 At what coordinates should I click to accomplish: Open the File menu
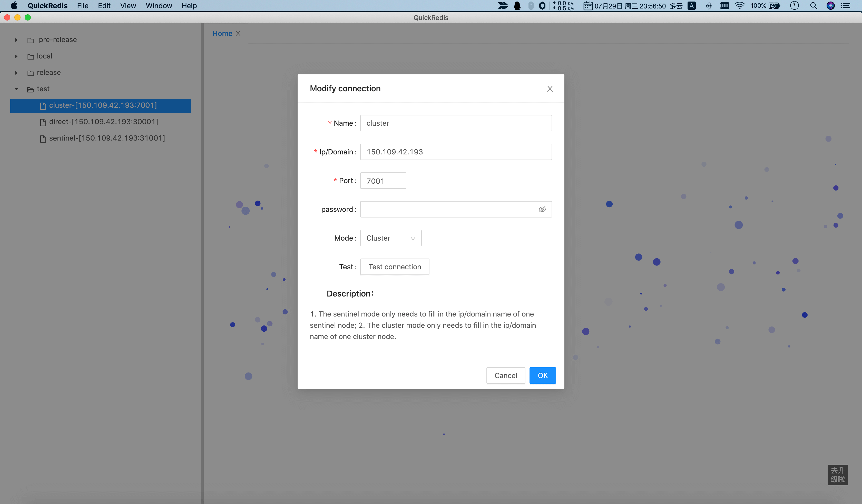click(82, 6)
